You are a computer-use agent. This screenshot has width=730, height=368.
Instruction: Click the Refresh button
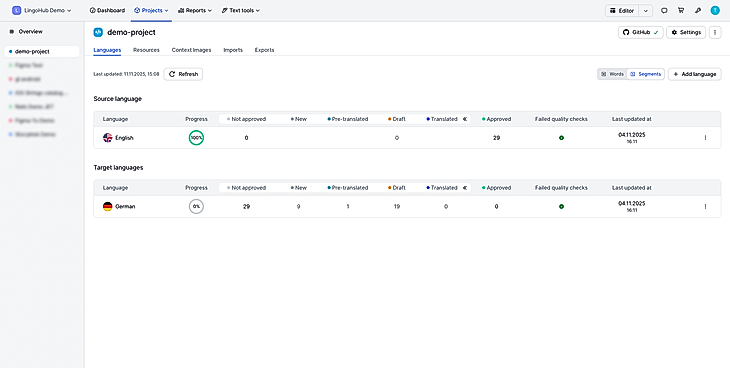pyautogui.click(x=183, y=74)
